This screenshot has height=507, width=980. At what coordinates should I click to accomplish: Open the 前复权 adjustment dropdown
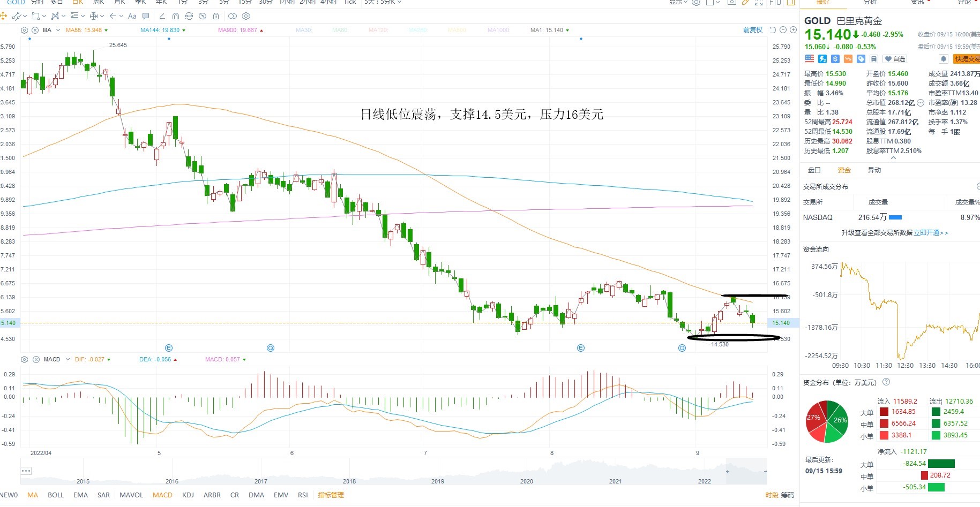coord(752,30)
